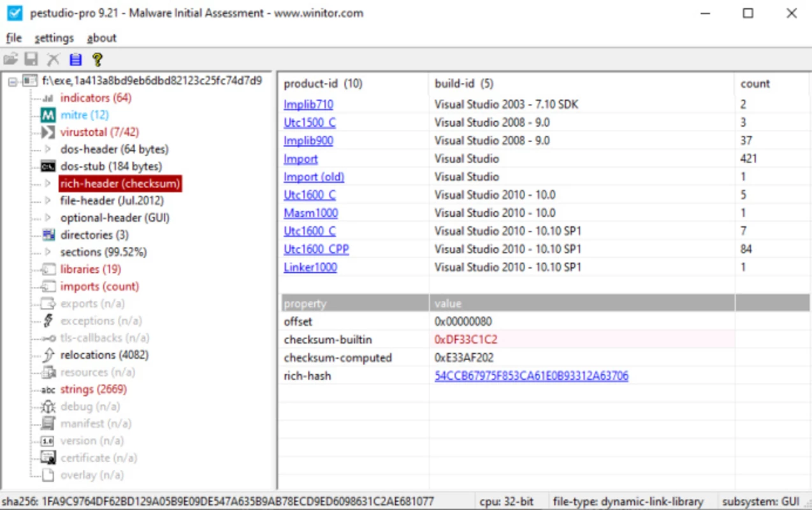Expand the sections tree node

pos(48,252)
